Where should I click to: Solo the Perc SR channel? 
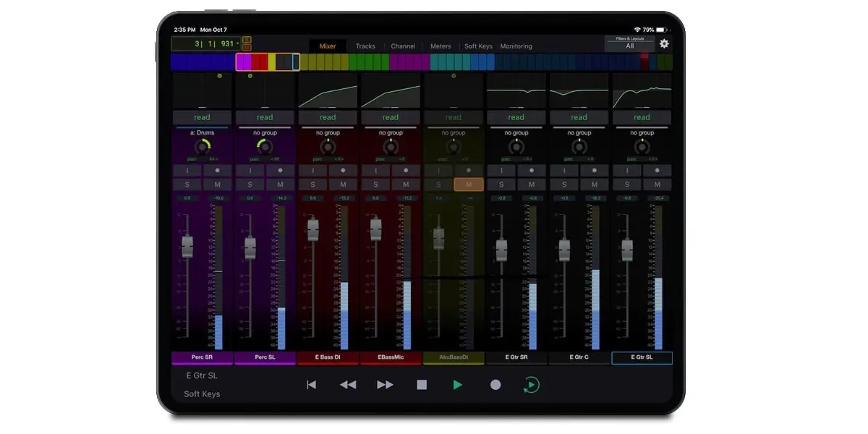187,184
